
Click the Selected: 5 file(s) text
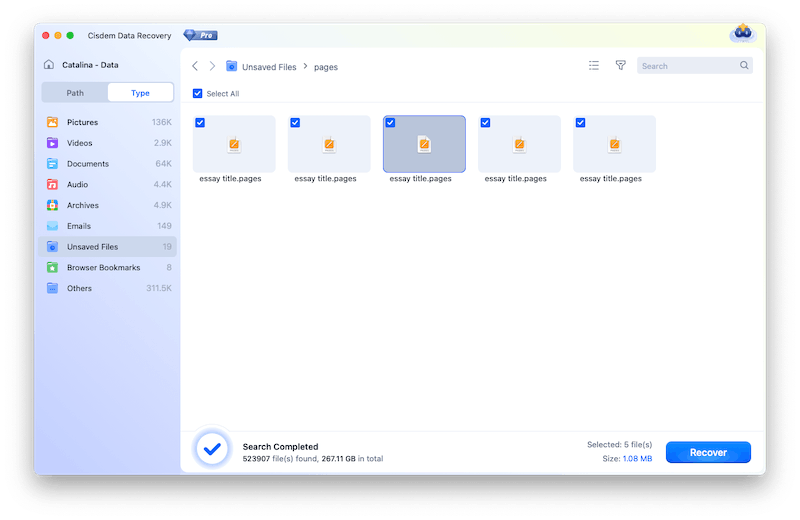point(619,444)
